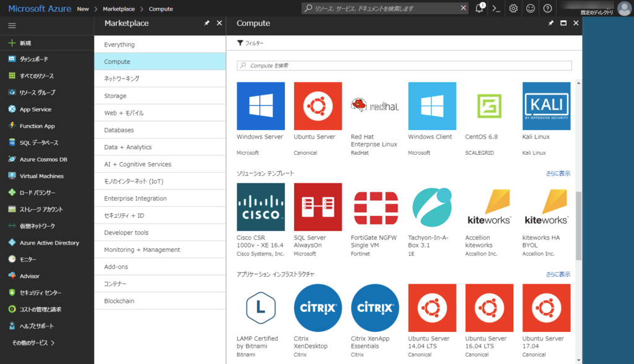Click New in the breadcrumb
This screenshot has width=634, height=364.
coord(83,9)
